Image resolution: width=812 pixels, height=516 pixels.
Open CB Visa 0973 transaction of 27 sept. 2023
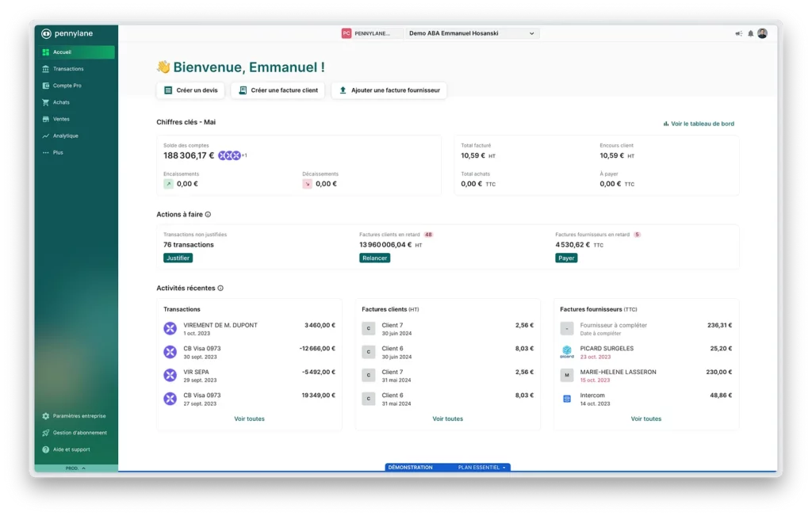tap(249, 399)
